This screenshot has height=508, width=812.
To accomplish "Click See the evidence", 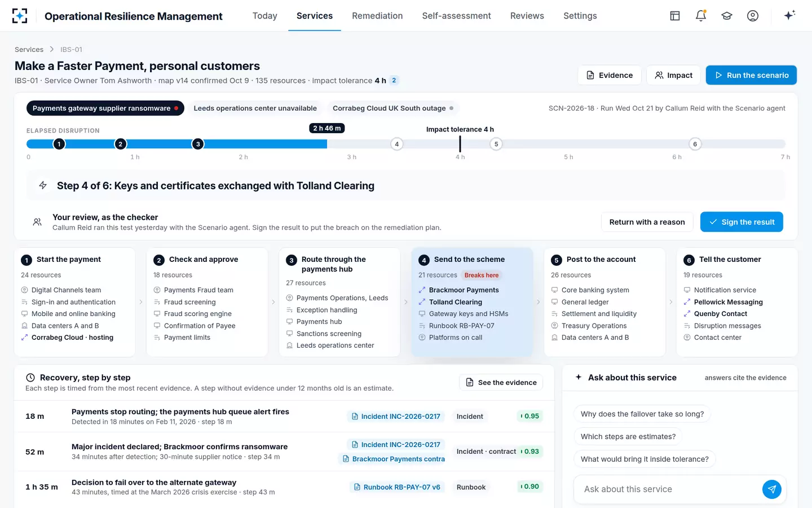I will (x=501, y=382).
